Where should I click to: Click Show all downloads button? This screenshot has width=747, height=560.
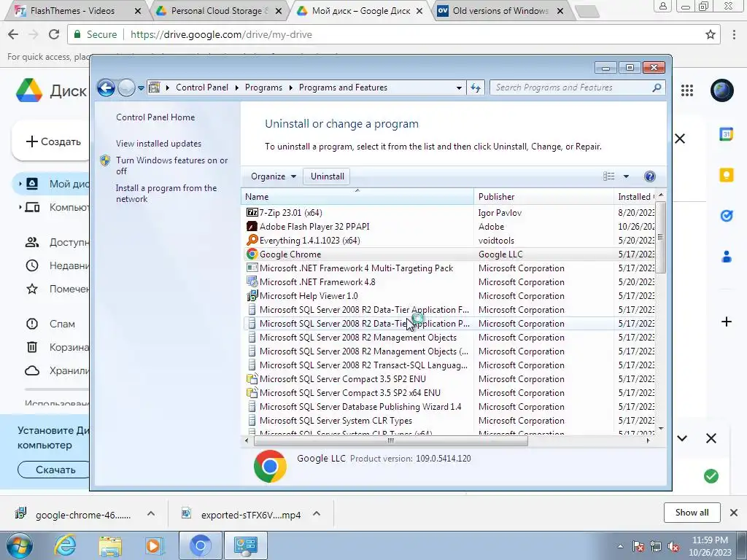[x=692, y=513]
